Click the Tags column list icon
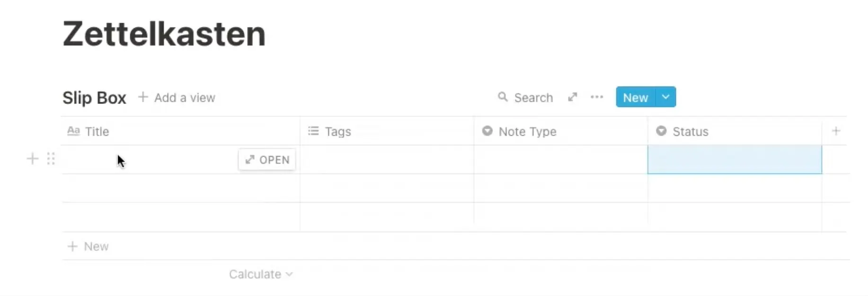Image resolution: width=868 pixels, height=296 pixels. (x=313, y=131)
